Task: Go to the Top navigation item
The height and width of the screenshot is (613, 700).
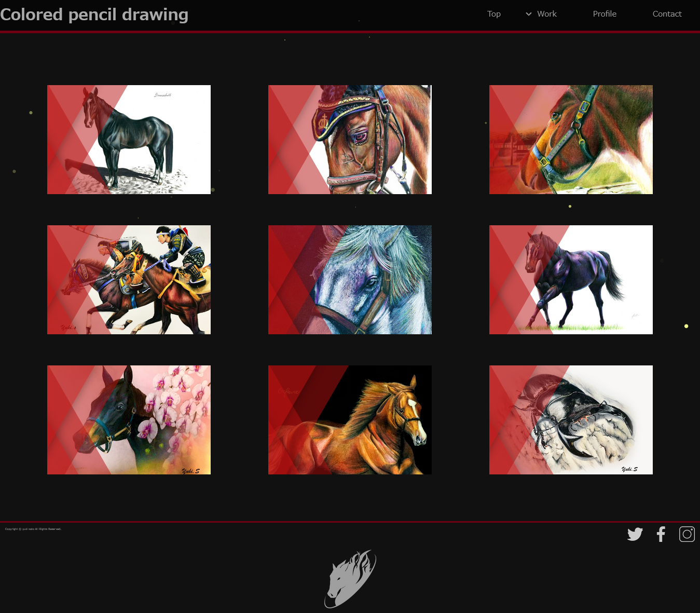Action: (494, 14)
